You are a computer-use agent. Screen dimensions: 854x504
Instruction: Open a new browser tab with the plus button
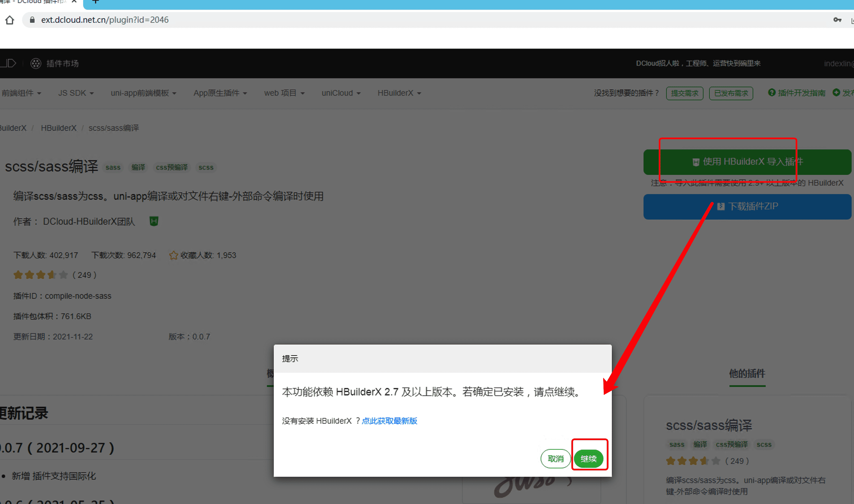point(95,2)
